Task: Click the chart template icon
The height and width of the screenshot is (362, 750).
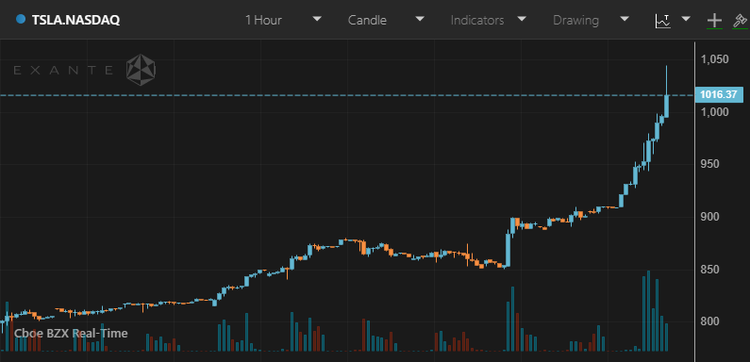Action: [x=663, y=21]
